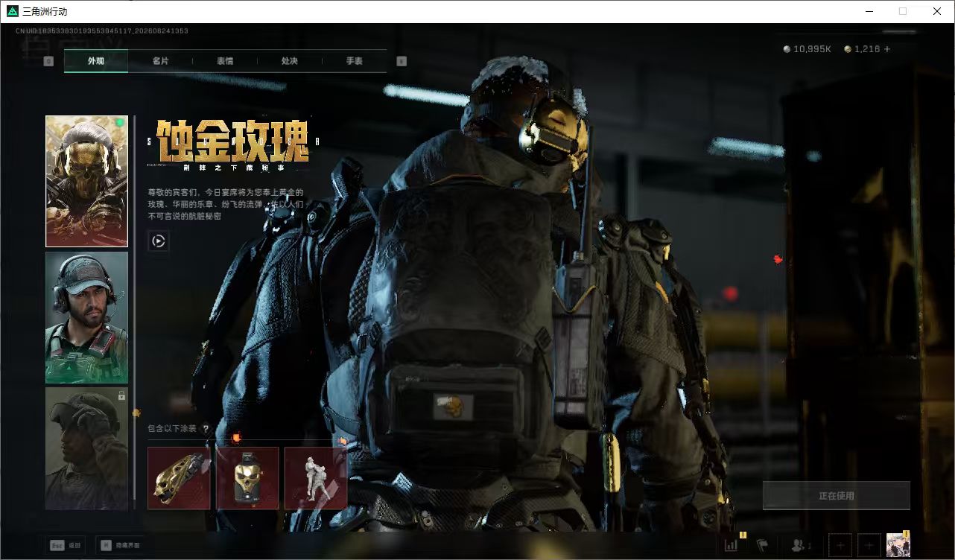Open the help icon beside 包含以下涂装
The width and height of the screenshot is (955, 560).
pos(206,429)
